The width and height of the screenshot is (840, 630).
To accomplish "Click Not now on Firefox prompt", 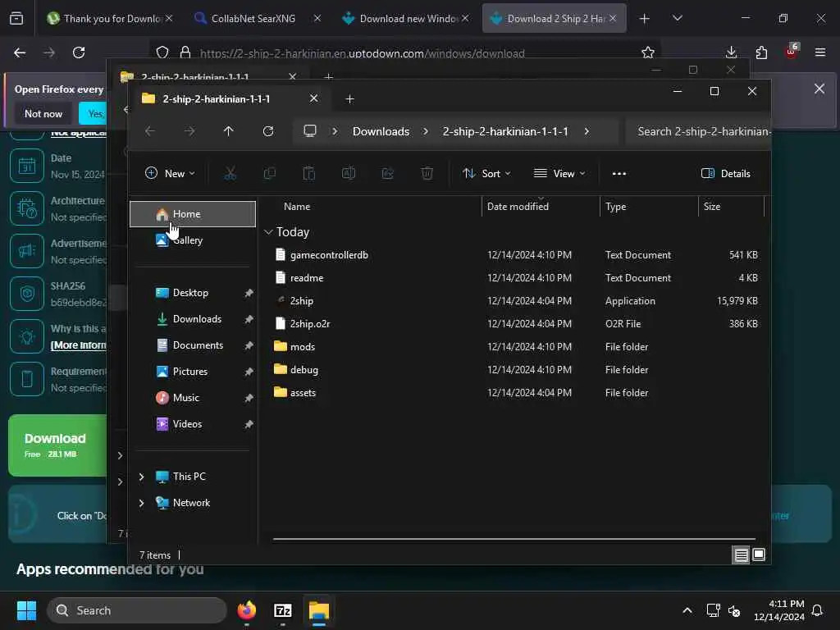I will [43, 113].
